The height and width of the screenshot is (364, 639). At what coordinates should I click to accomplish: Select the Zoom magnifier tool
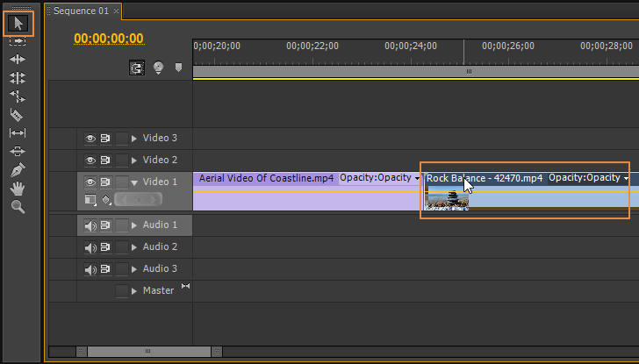click(18, 207)
